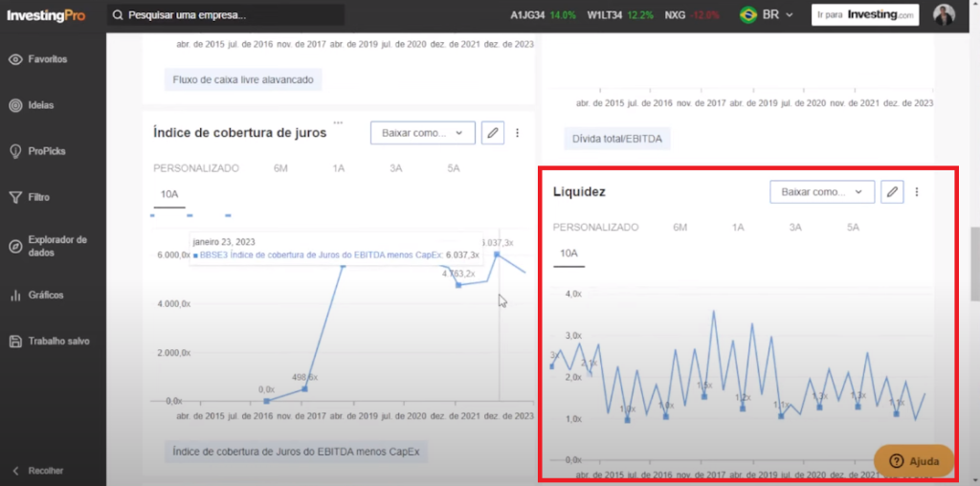Expand Baixar como dropdown in Liquidez panel
The image size is (980, 486).
[x=821, y=192]
